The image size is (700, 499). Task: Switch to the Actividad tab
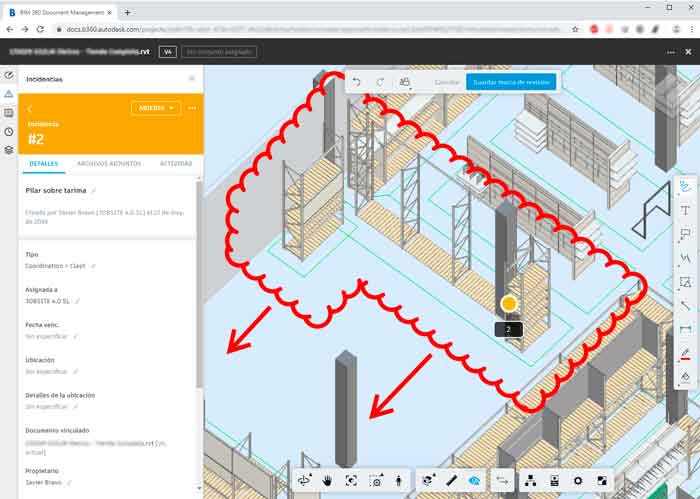(176, 162)
